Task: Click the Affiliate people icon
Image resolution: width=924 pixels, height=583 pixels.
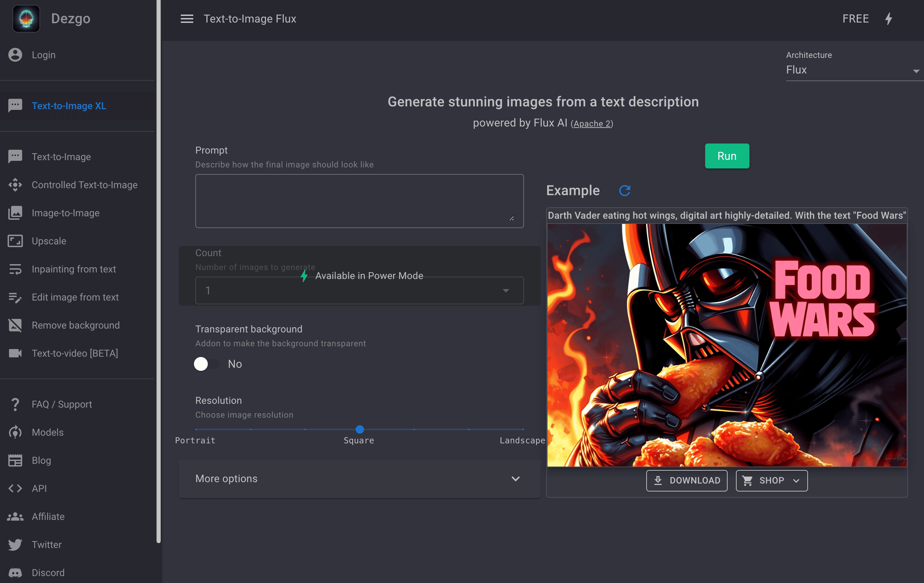Action: [x=15, y=516]
